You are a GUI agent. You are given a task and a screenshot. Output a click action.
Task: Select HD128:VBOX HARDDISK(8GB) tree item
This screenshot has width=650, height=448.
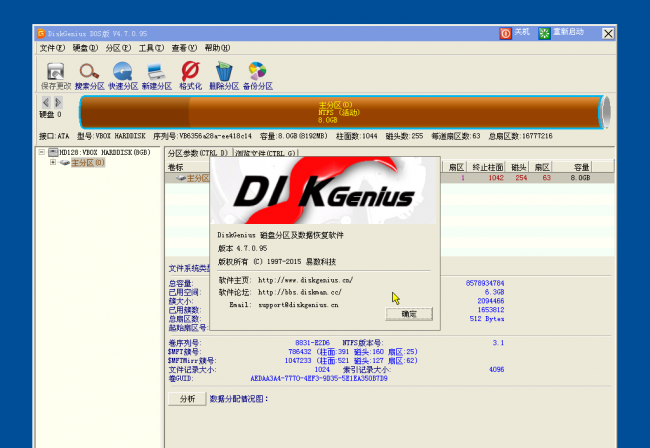click(x=105, y=153)
